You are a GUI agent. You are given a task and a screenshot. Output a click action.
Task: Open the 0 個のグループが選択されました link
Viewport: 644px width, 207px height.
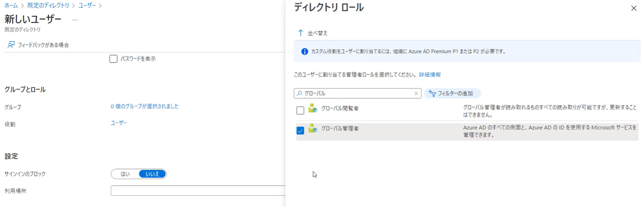tap(145, 107)
